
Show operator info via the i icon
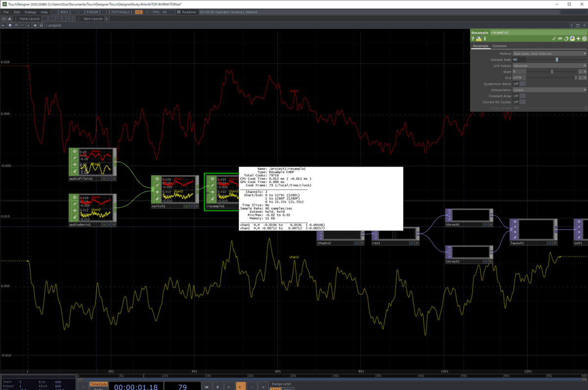485,38
